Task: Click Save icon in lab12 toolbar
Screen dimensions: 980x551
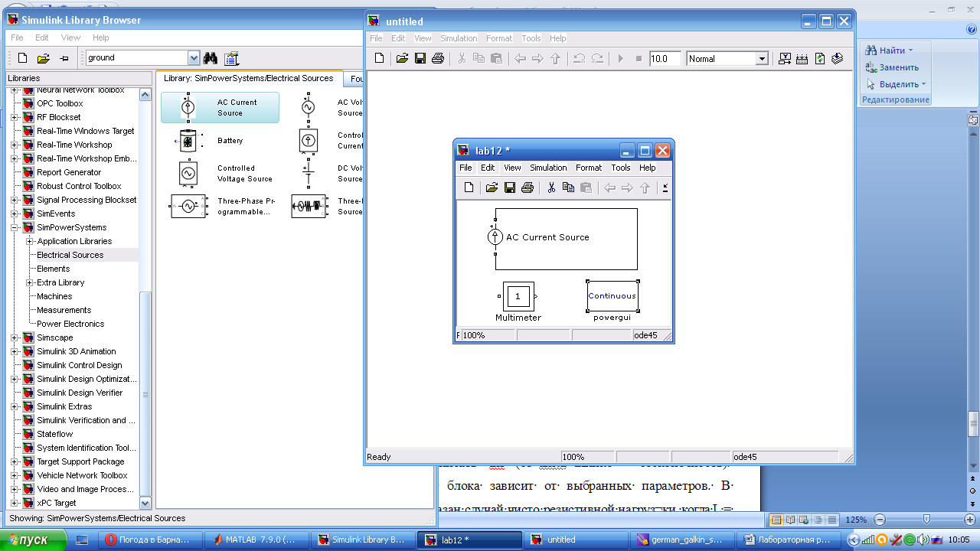Action: (x=509, y=187)
